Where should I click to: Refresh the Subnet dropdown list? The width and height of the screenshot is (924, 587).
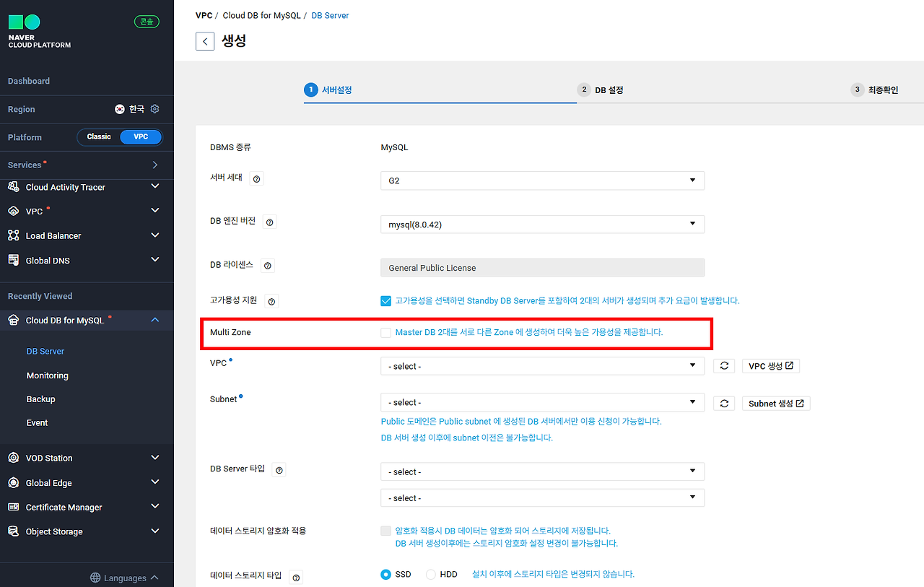724,402
